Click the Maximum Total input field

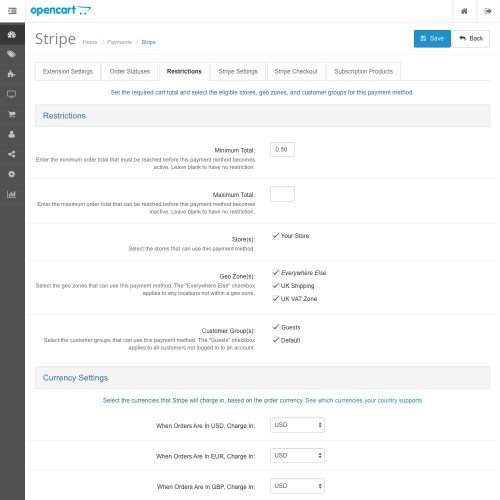[282, 194]
